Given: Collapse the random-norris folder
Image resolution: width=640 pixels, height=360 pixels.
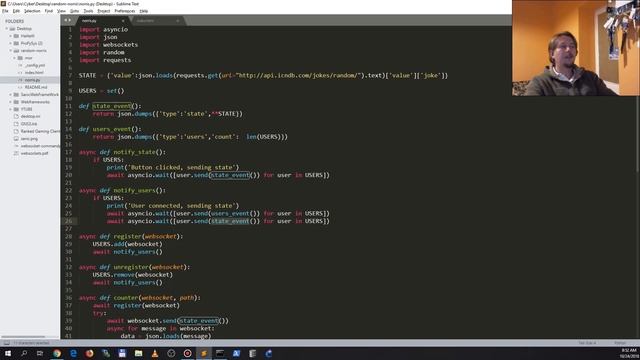Looking at the screenshot, I should pyautogui.click(x=11, y=51).
